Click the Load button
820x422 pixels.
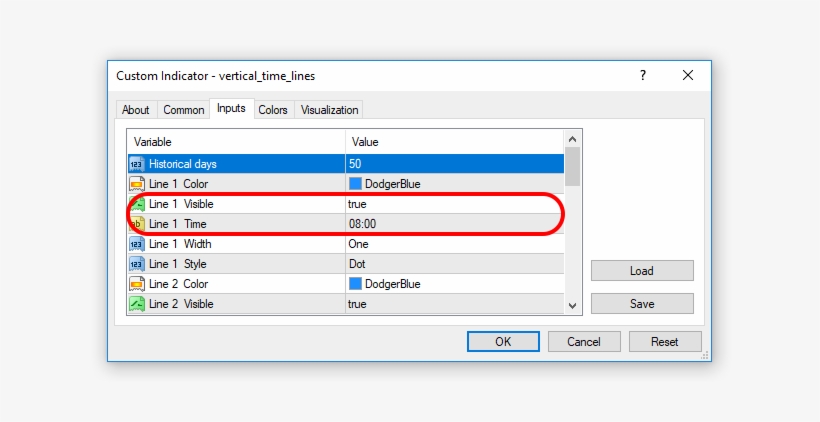coord(641,271)
